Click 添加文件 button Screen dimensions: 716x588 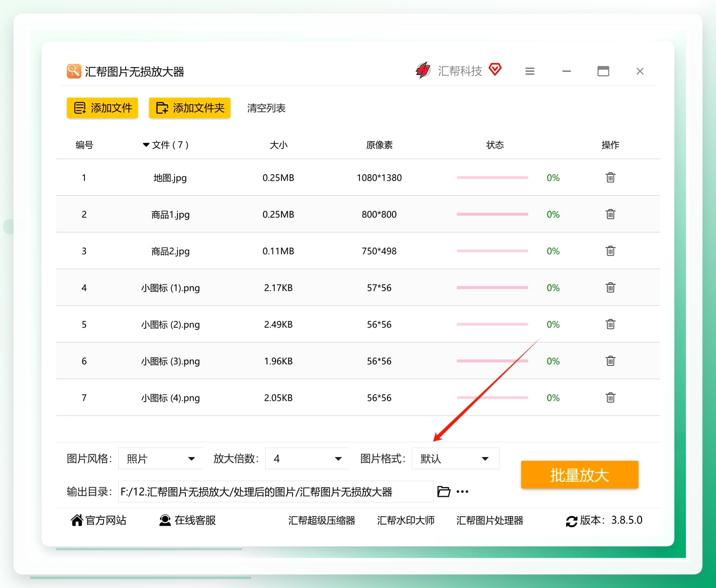102,108
